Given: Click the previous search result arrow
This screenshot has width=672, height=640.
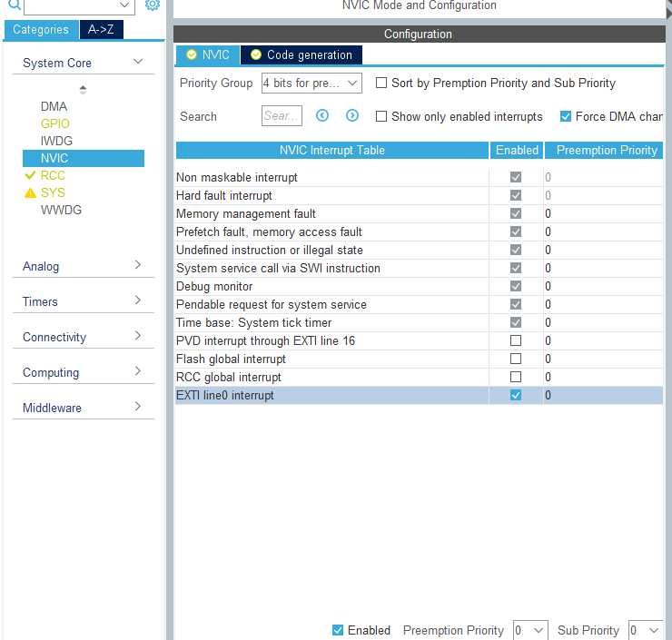Looking at the screenshot, I should click(x=322, y=115).
